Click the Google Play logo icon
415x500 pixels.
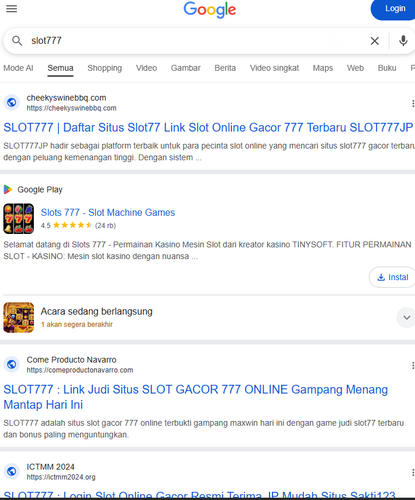coord(8,190)
